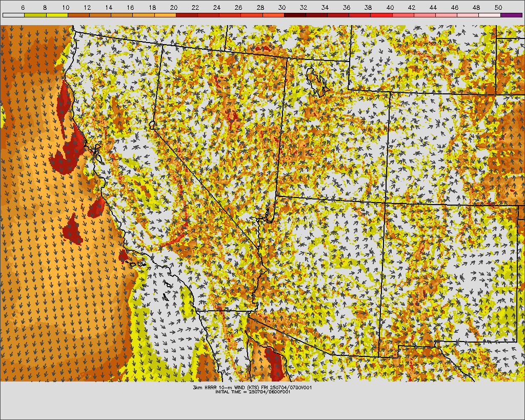Viewport: 525px width, 420px height.
Task: Click the legend label "40"
Action: (x=390, y=7)
